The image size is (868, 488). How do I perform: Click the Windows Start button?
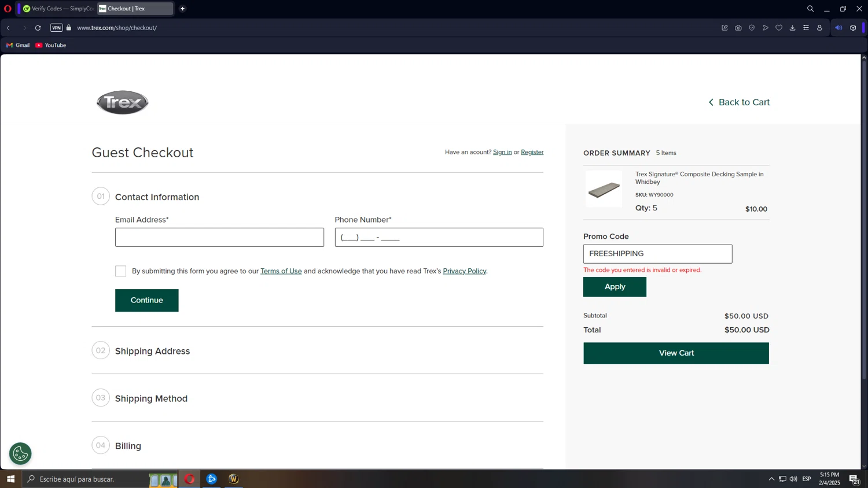point(10,479)
